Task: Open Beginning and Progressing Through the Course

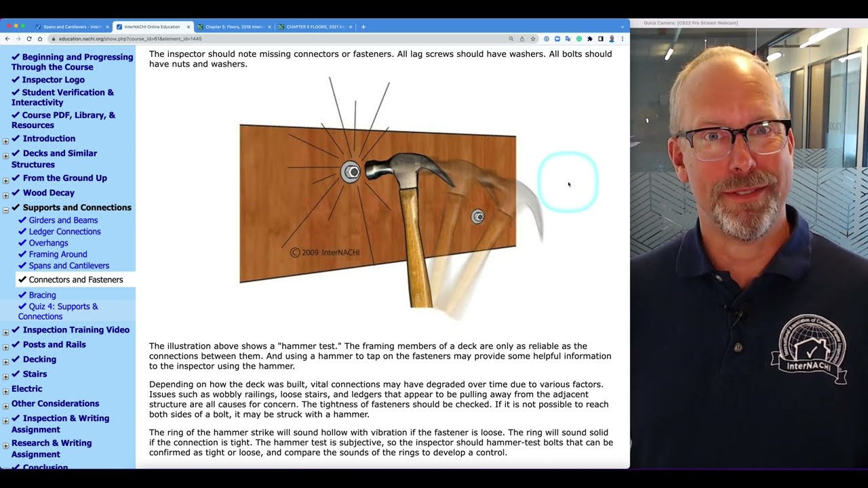Action: pyautogui.click(x=72, y=62)
